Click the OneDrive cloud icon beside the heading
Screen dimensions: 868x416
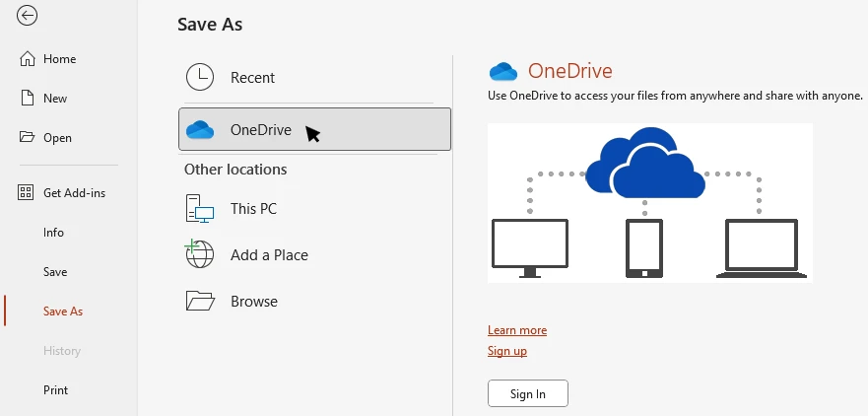coord(503,71)
